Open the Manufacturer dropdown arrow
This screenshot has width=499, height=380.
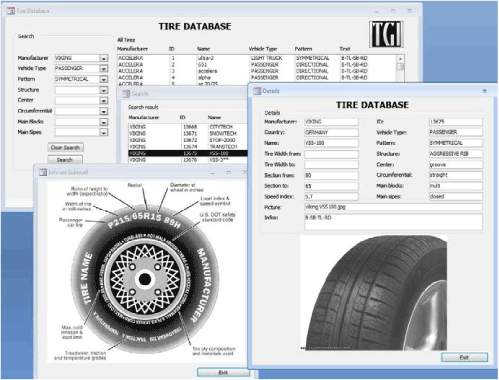point(104,58)
